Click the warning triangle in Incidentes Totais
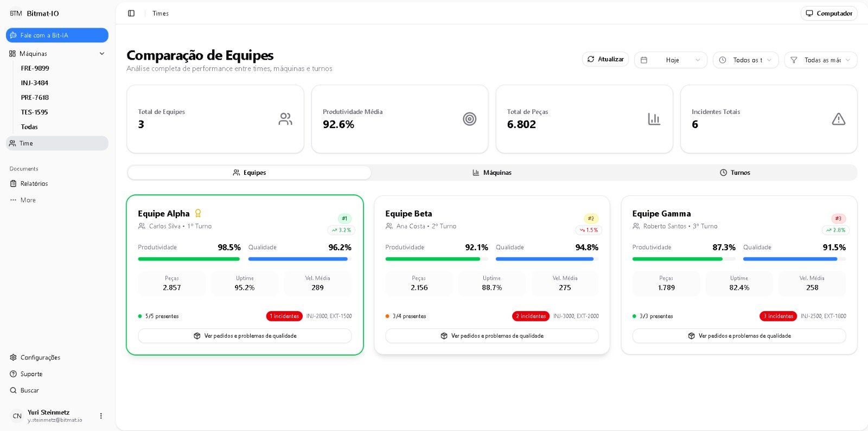 [838, 119]
